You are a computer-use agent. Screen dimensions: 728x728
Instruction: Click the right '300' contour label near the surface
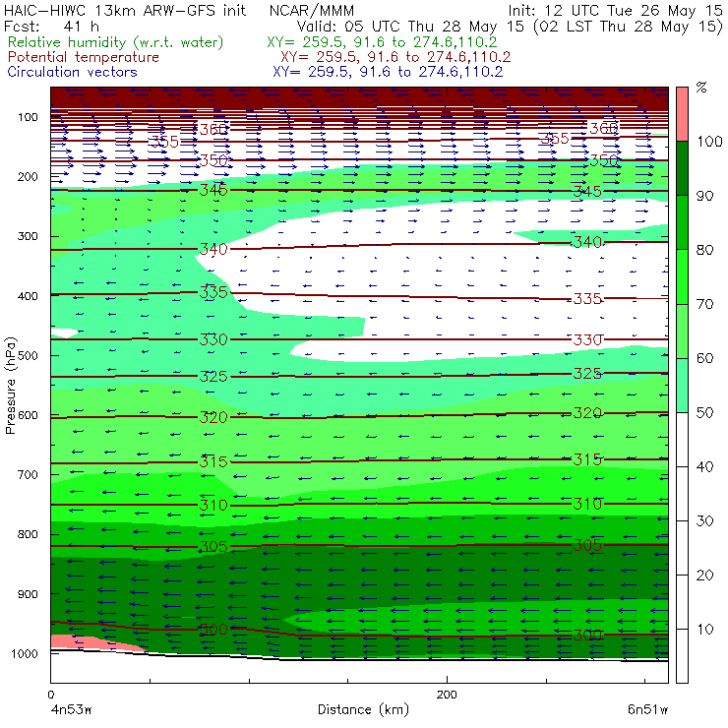(x=587, y=635)
